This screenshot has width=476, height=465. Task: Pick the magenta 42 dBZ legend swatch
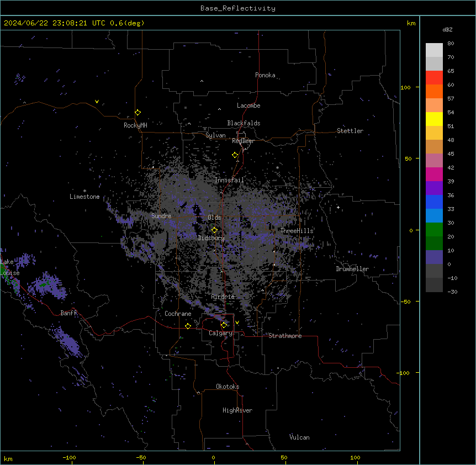click(x=434, y=174)
